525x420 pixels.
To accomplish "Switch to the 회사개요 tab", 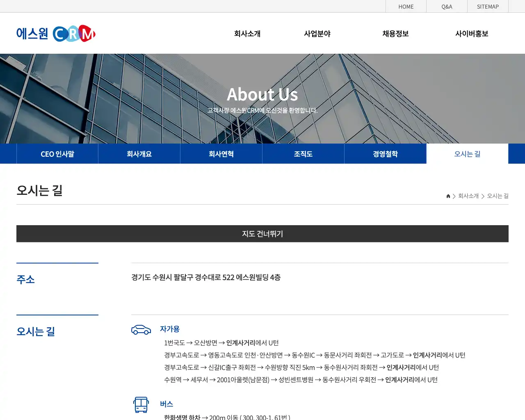I will click(139, 154).
